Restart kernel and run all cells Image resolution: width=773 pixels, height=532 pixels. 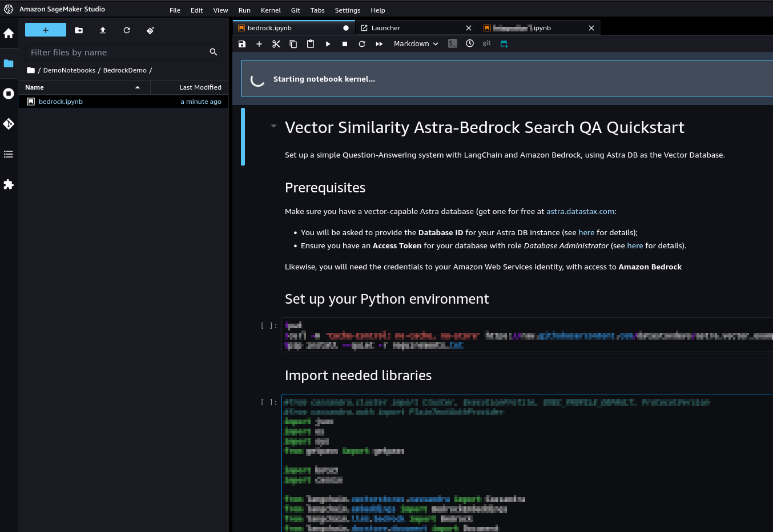click(379, 44)
